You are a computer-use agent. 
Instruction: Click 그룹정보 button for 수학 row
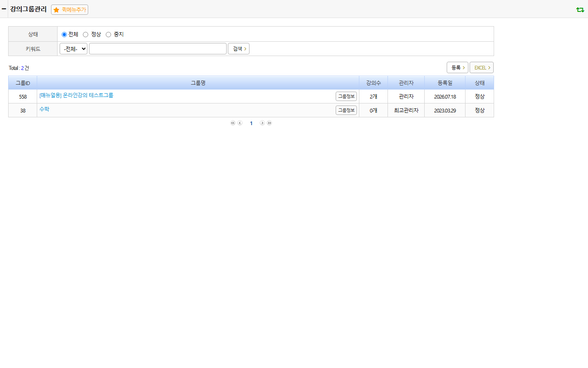point(346,110)
